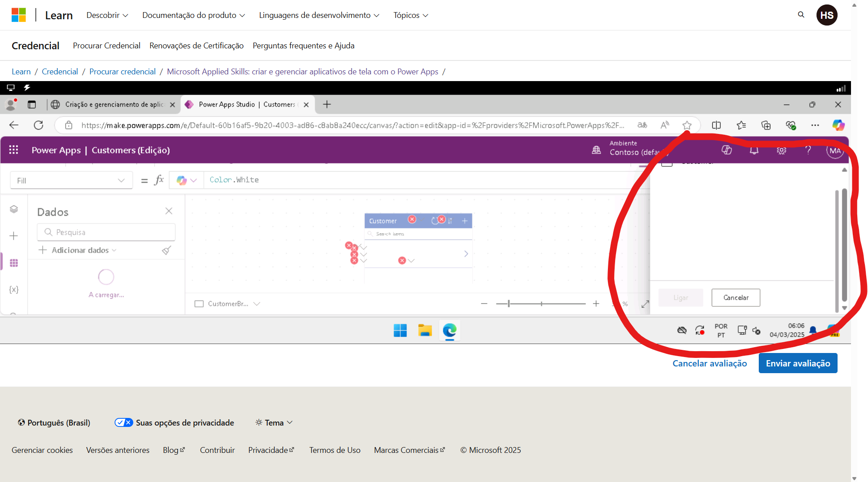Click the zoom out minus icon
Viewport: 868px width, 482px height.
484,304
